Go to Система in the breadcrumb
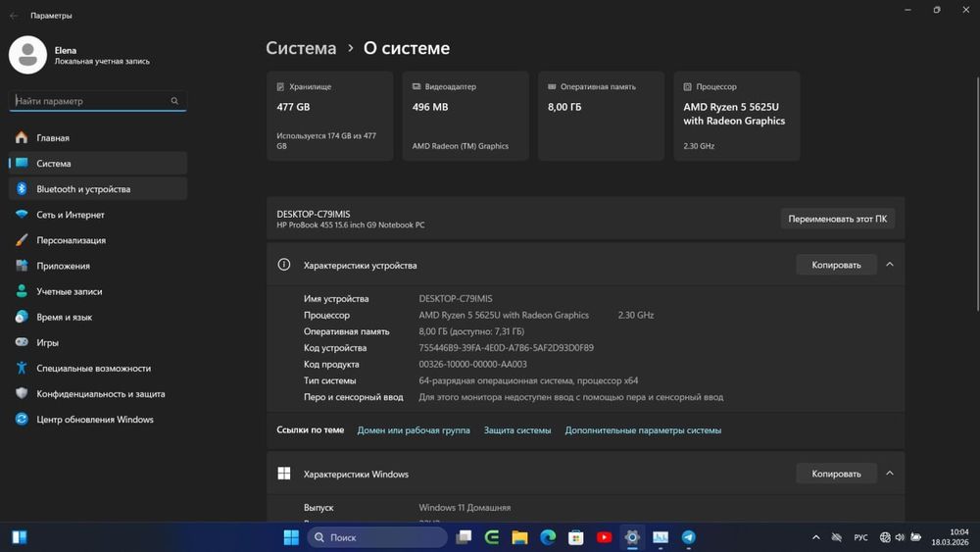 click(301, 48)
